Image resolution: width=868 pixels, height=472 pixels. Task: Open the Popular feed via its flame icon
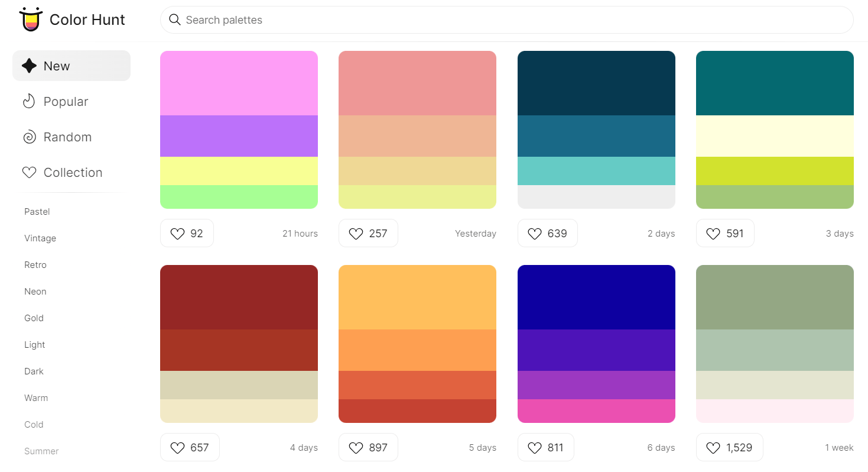[x=29, y=101]
